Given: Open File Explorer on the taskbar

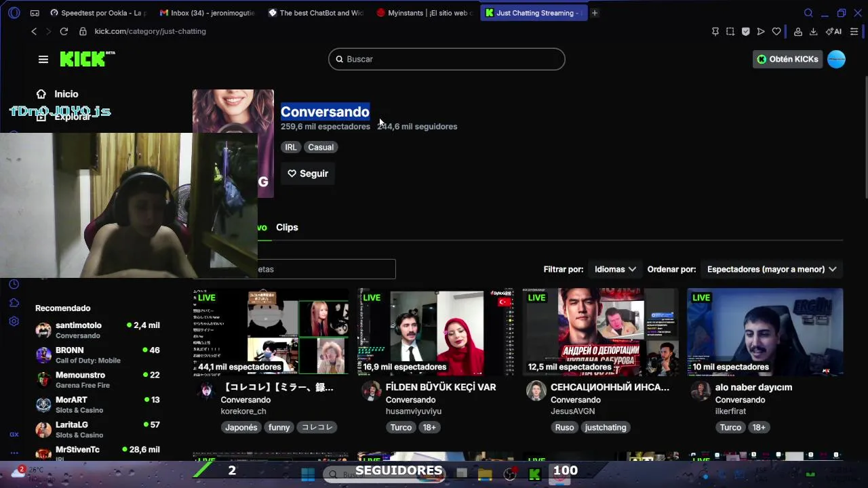Looking at the screenshot, I should tap(485, 474).
